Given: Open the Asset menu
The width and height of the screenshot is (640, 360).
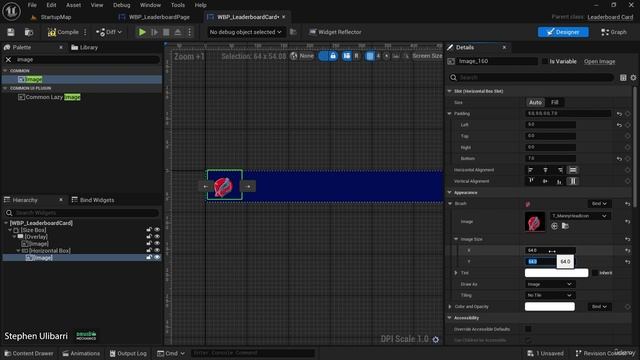Looking at the screenshot, I should (x=73, y=5).
